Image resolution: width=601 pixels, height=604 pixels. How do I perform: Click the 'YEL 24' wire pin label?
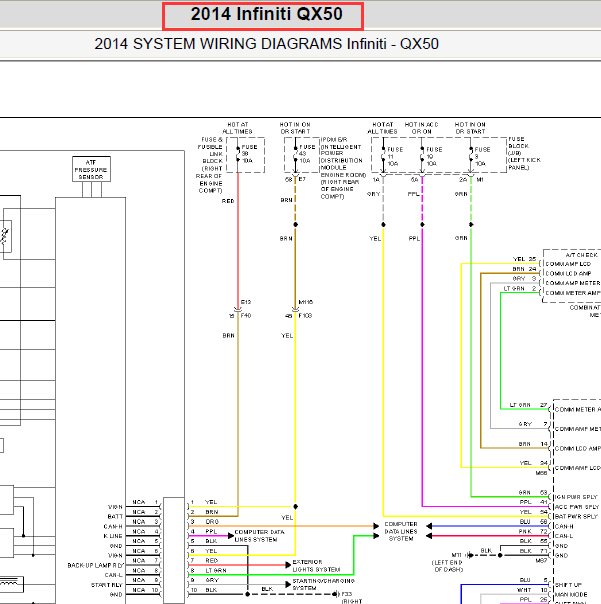point(534,463)
